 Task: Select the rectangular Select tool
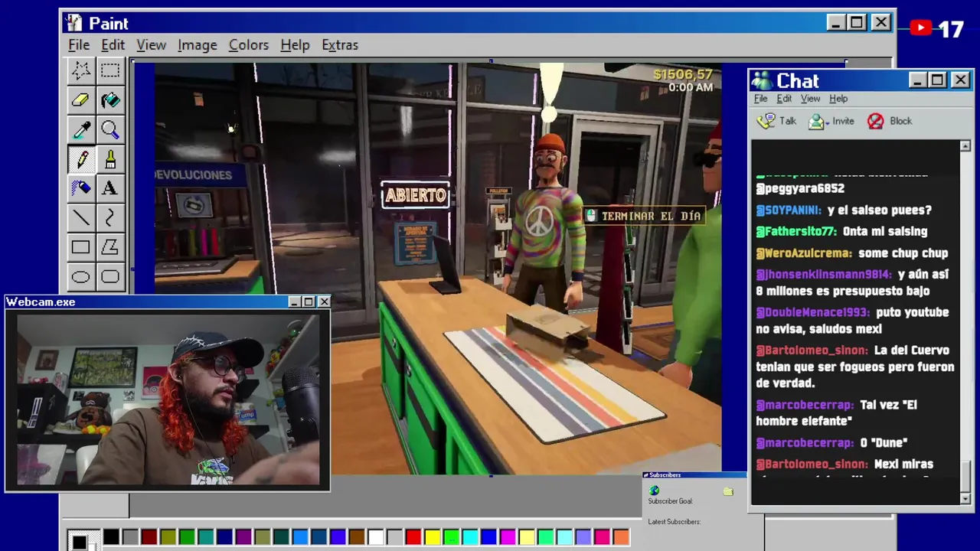[110, 71]
